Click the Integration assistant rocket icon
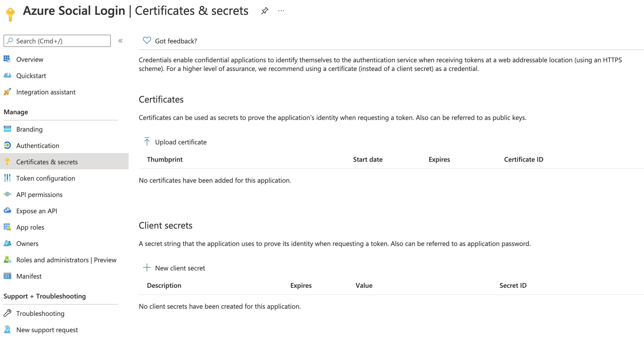 [7, 92]
